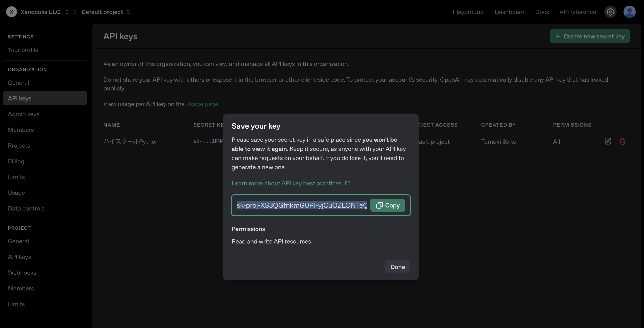
Task: Open the Learn more about API key best practices link
Action: coord(286,183)
